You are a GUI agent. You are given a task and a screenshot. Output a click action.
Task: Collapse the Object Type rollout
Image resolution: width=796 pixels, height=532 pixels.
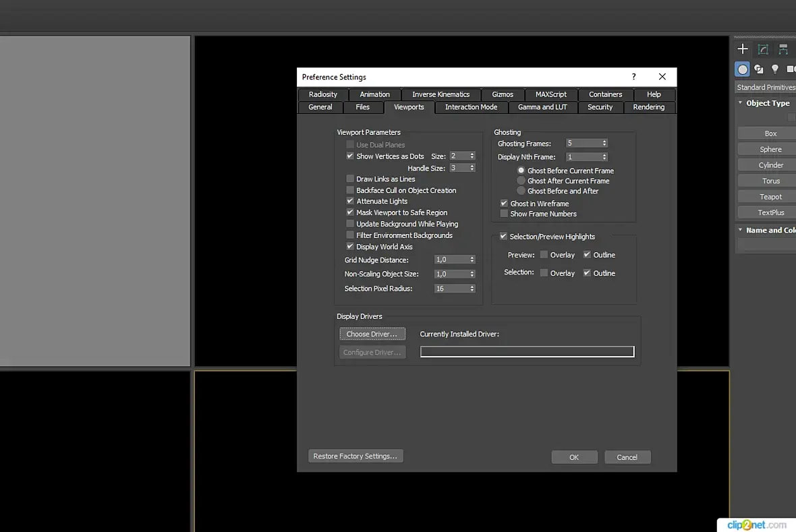tap(740, 103)
